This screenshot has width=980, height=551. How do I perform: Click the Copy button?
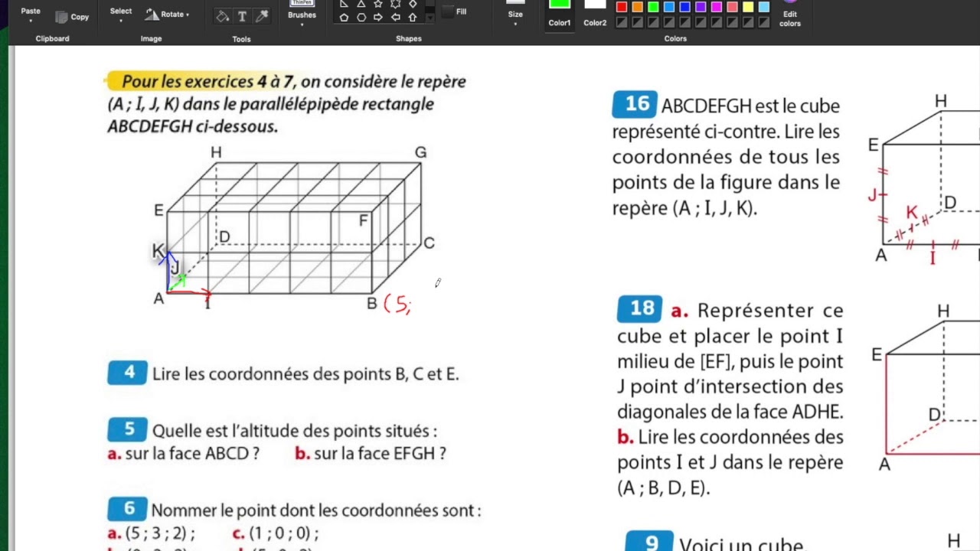72,17
